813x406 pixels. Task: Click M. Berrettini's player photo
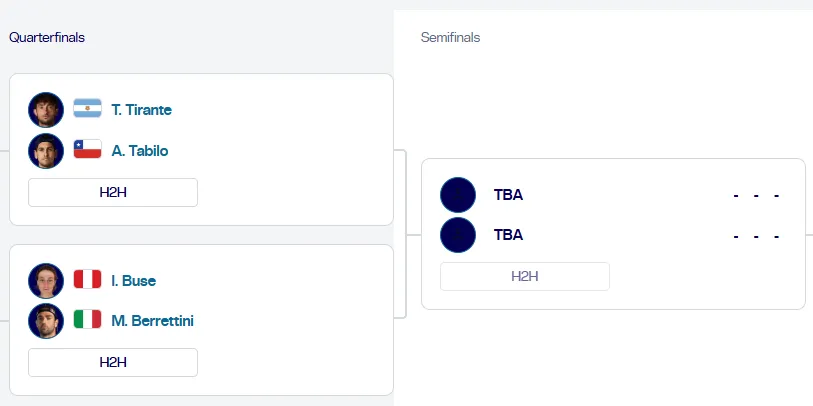tap(46, 320)
